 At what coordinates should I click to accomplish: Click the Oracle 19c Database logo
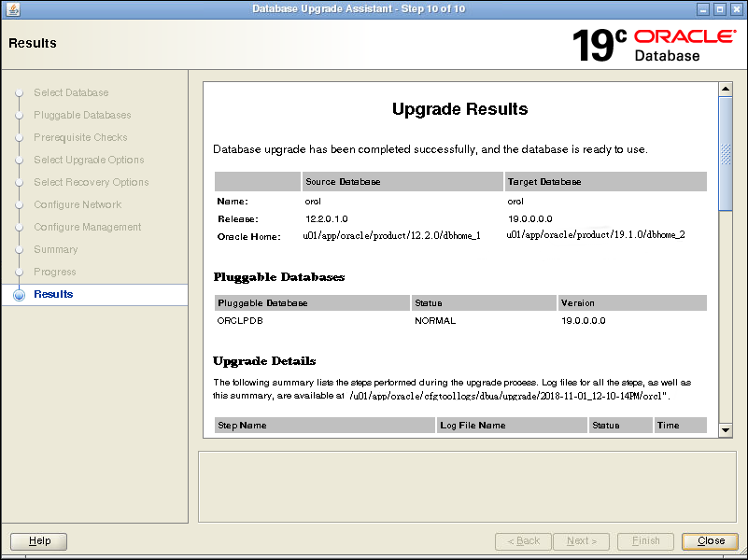(x=653, y=44)
